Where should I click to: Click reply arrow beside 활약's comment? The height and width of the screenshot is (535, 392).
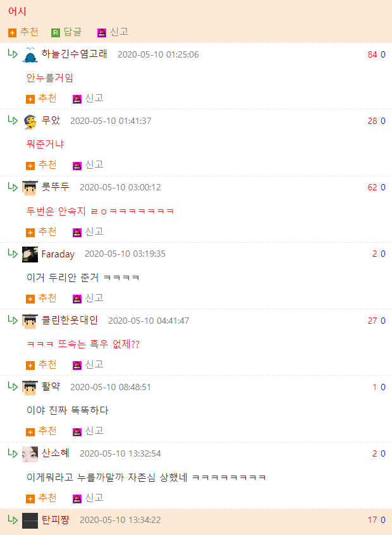(13, 386)
